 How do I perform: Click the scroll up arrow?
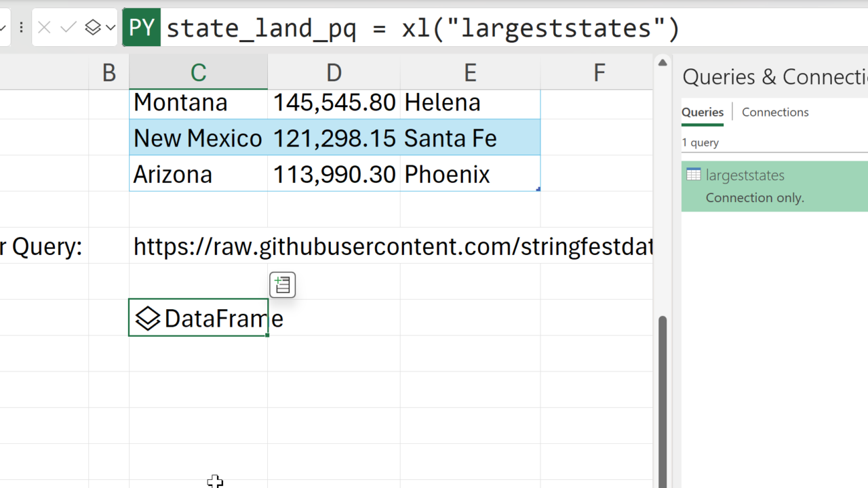coord(663,63)
